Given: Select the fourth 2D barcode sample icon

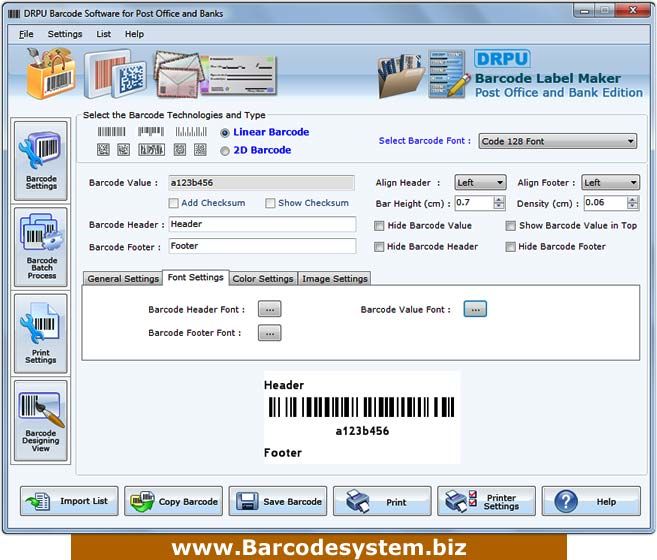Looking at the screenshot, I should pyautogui.click(x=180, y=150).
